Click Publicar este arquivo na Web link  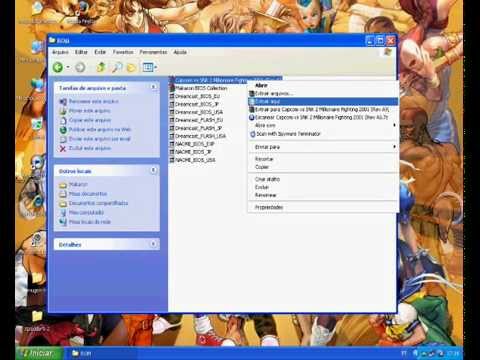100,129
